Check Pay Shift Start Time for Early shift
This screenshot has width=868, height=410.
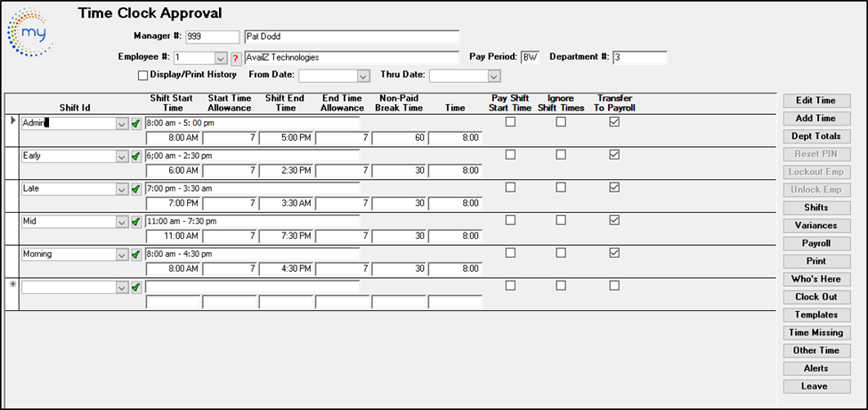coord(511,154)
